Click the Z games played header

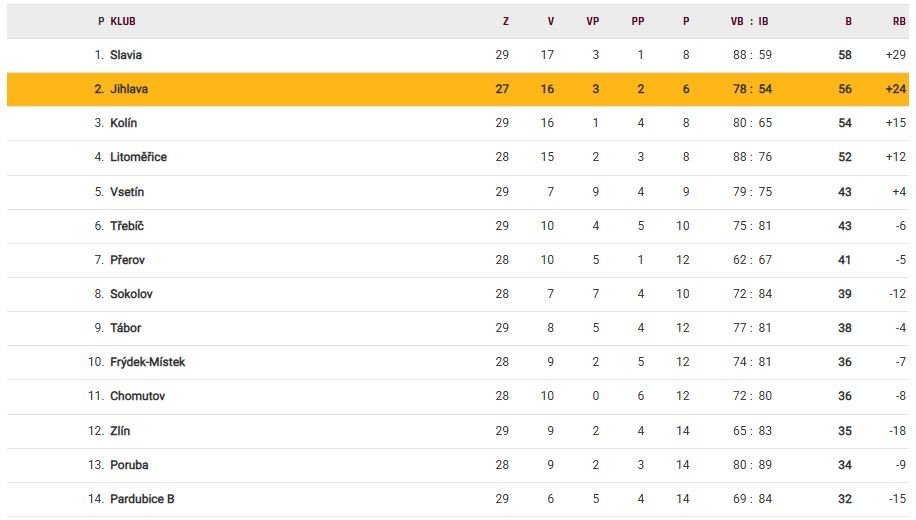pyautogui.click(x=505, y=21)
